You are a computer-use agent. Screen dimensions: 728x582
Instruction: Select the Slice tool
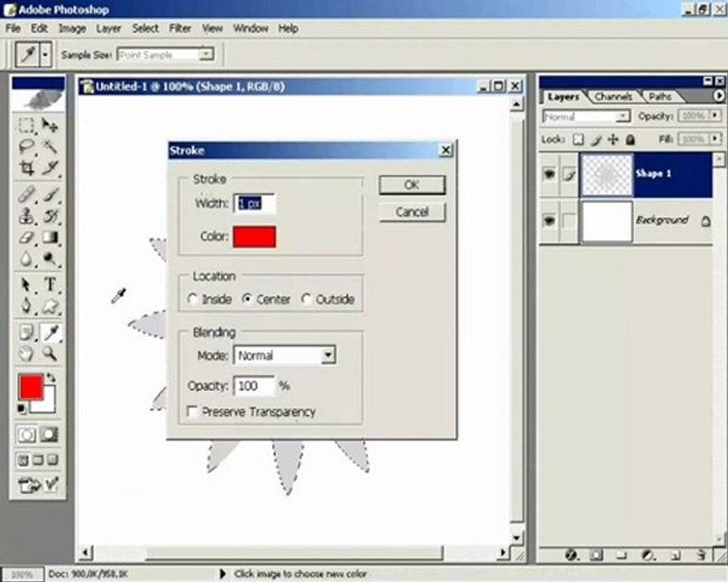tap(49, 167)
